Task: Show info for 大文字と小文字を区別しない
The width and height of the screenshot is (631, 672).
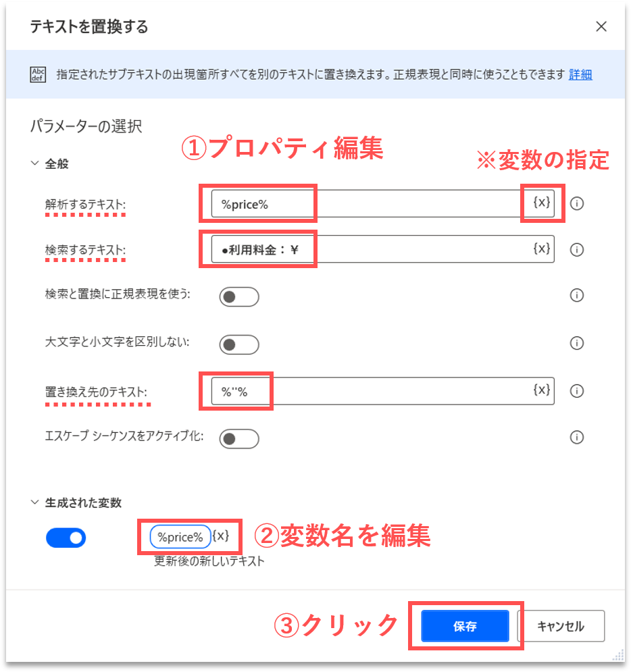Action: 576,343
